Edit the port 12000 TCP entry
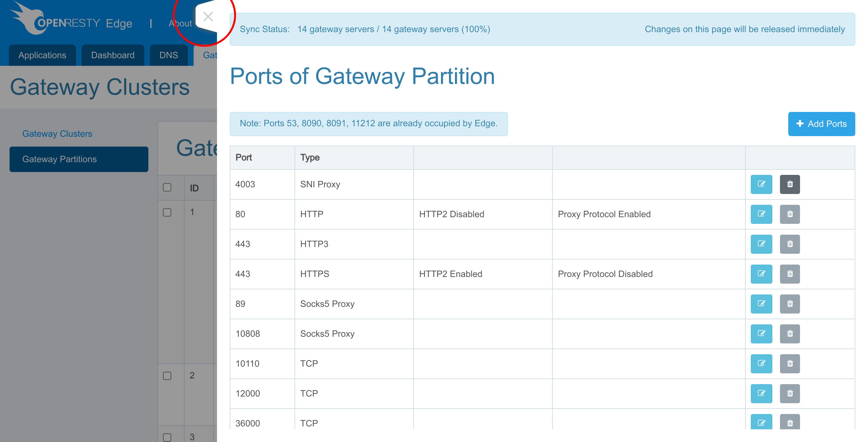The width and height of the screenshot is (868, 442). pos(761,393)
